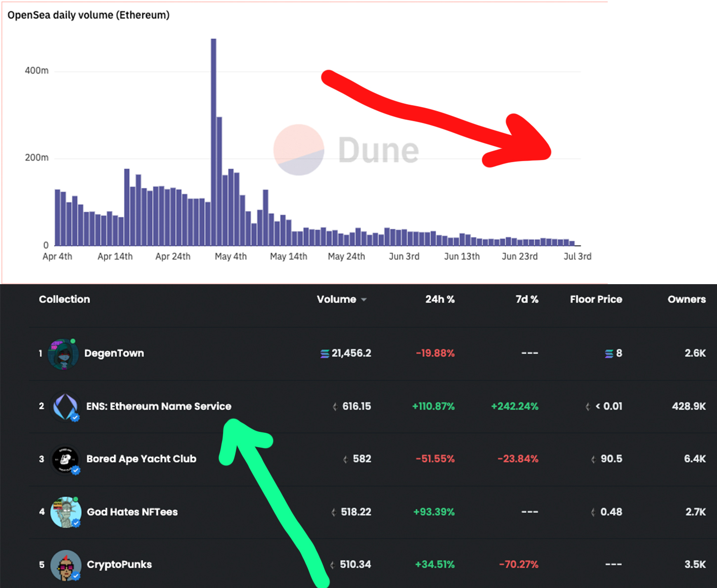
Task: Open DegenTown collection avatar
Action: tap(63, 354)
